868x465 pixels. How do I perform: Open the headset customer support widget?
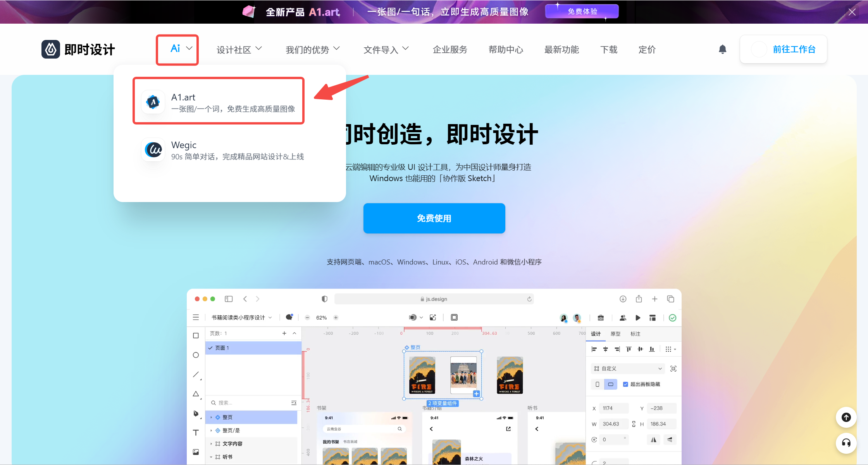pyautogui.click(x=846, y=443)
